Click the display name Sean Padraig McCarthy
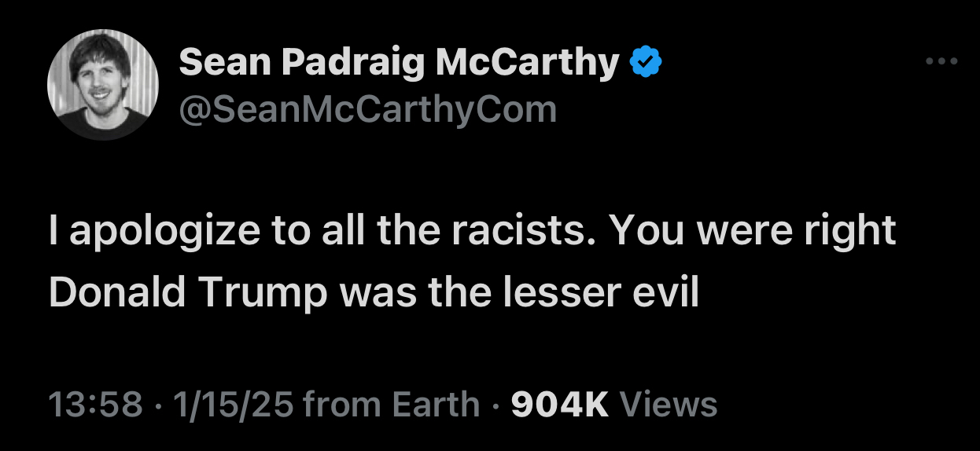 (x=399, y=62)
